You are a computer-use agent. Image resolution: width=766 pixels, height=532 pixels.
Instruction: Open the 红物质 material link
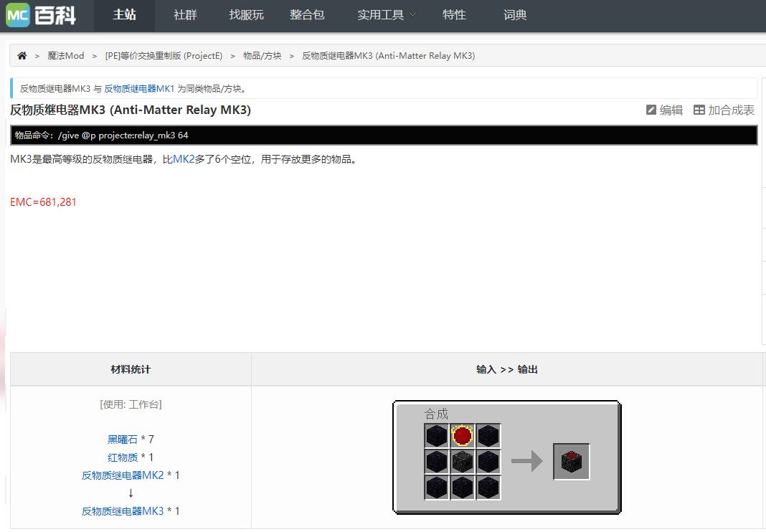pyautogui.click(x=123, y=457)
